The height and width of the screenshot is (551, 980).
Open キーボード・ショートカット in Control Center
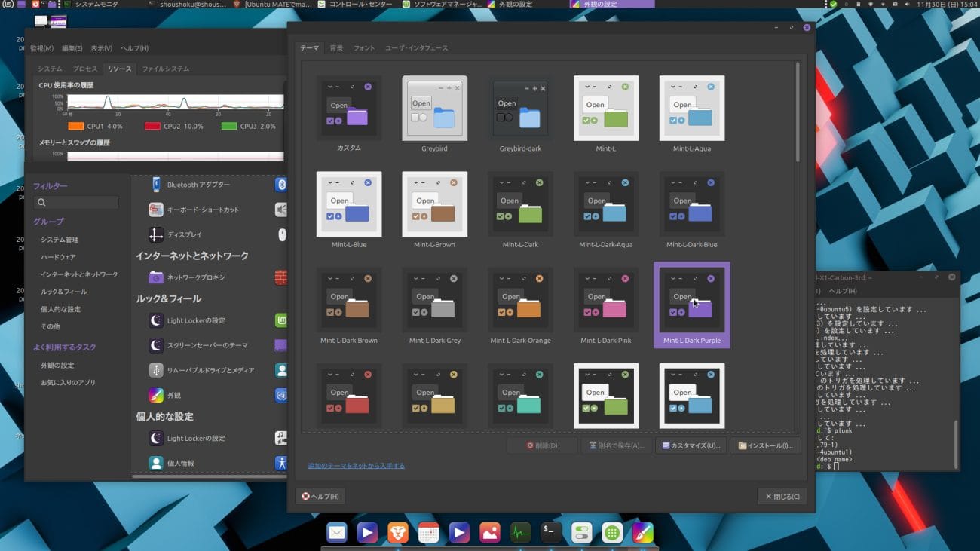click(156, 210)
